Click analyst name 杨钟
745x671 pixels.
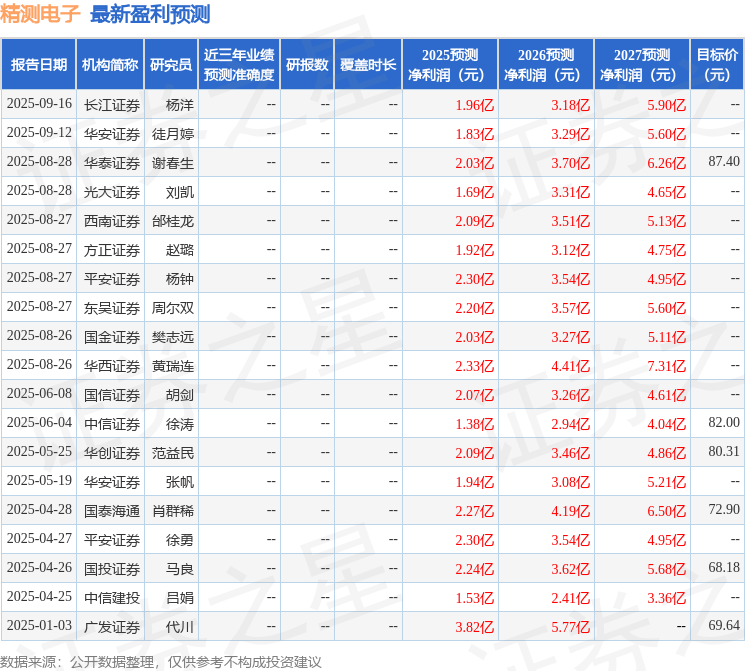[180, 279]
